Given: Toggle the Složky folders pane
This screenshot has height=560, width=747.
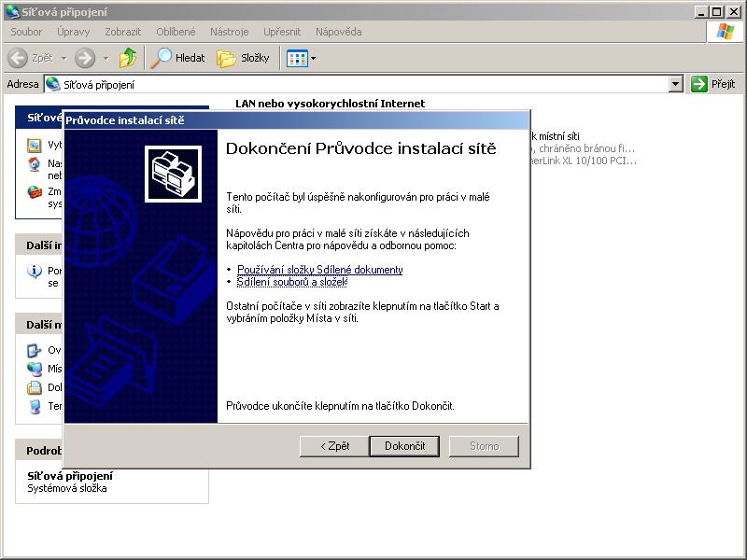Looking at the screenshot, I should 244,58.
